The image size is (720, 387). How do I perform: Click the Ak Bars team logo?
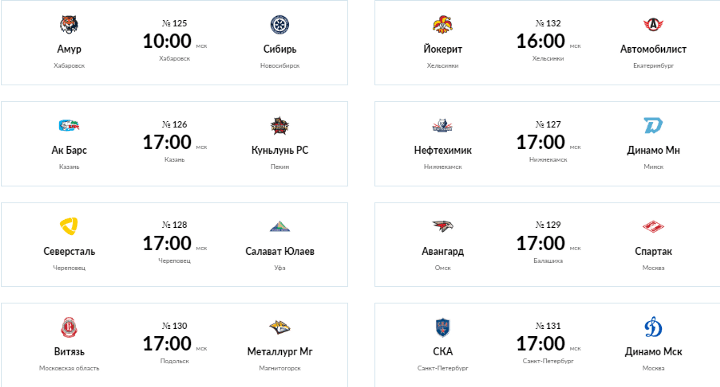click(x=69, y=125)
